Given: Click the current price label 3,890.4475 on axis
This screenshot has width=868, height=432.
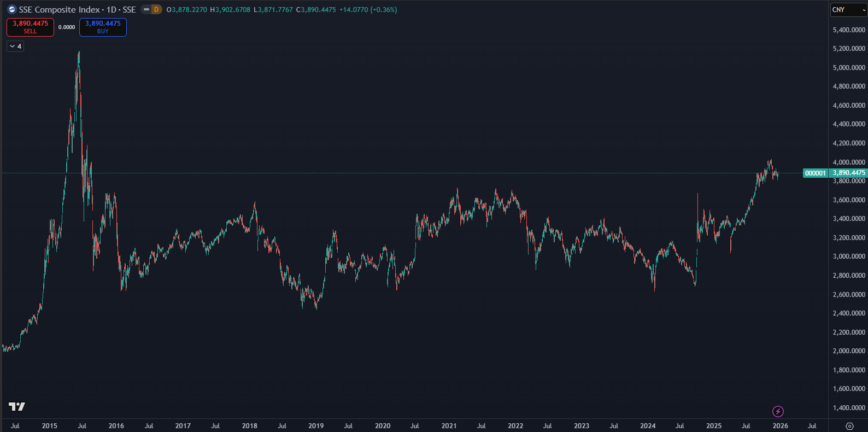Looking at the screenshot, I should (849, 173).
